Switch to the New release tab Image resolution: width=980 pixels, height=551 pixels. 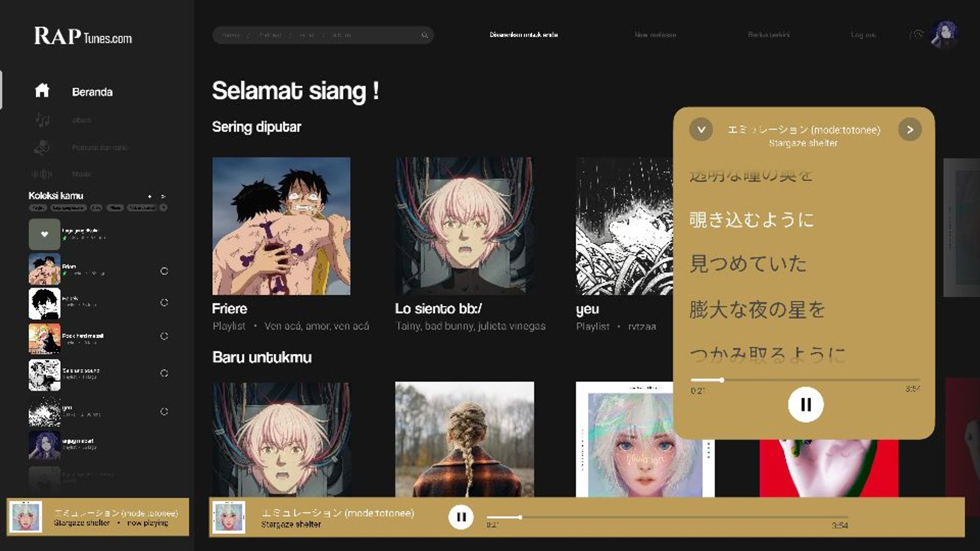tap(655, 35)
